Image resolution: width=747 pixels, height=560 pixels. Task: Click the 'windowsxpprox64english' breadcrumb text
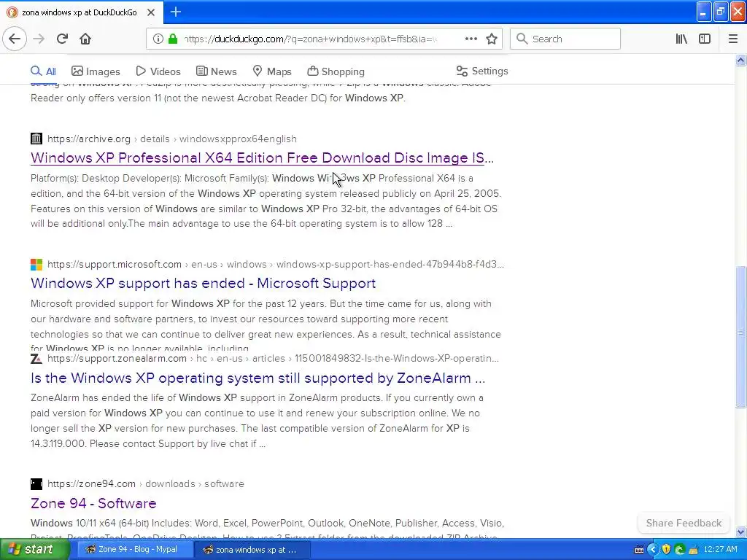[238, 139]
